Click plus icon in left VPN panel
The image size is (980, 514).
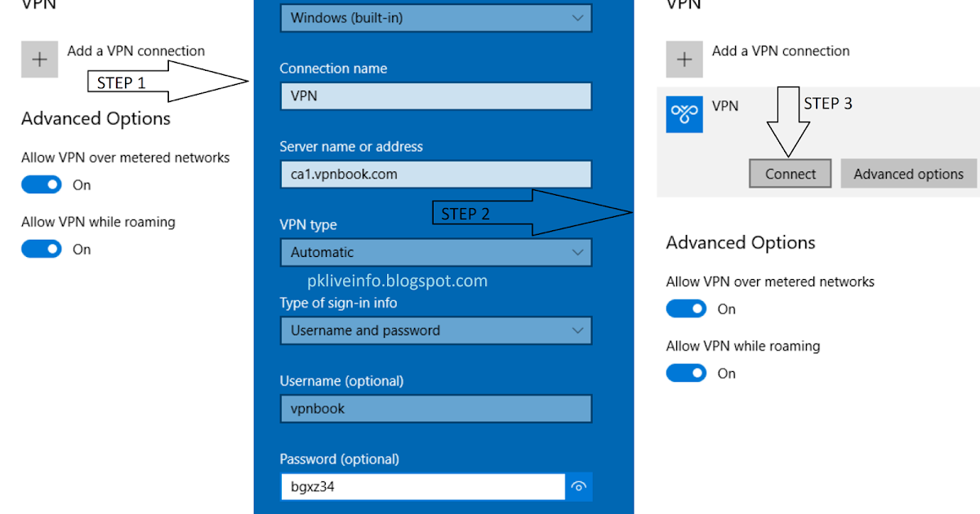click(39, 60)
